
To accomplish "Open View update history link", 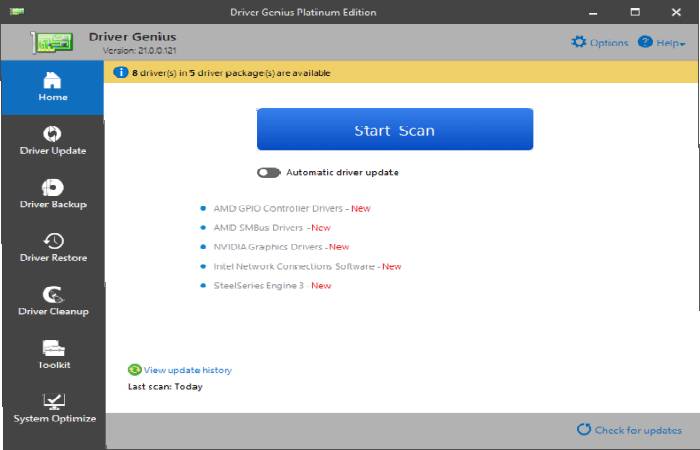I will [188, 370].
